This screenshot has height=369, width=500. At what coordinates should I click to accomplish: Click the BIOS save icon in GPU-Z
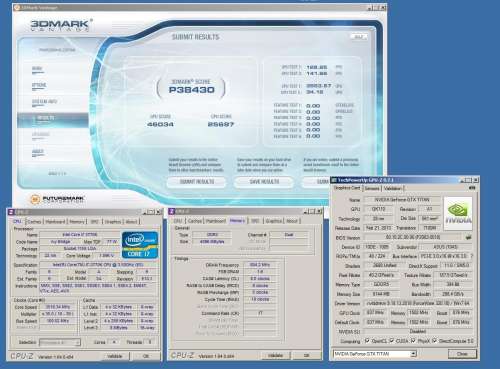pyautogui.click(x=469, y=237)
